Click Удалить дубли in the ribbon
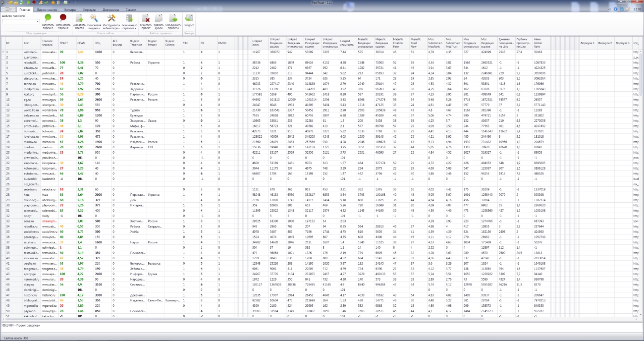The image size is (644, 341). point(159,21)
